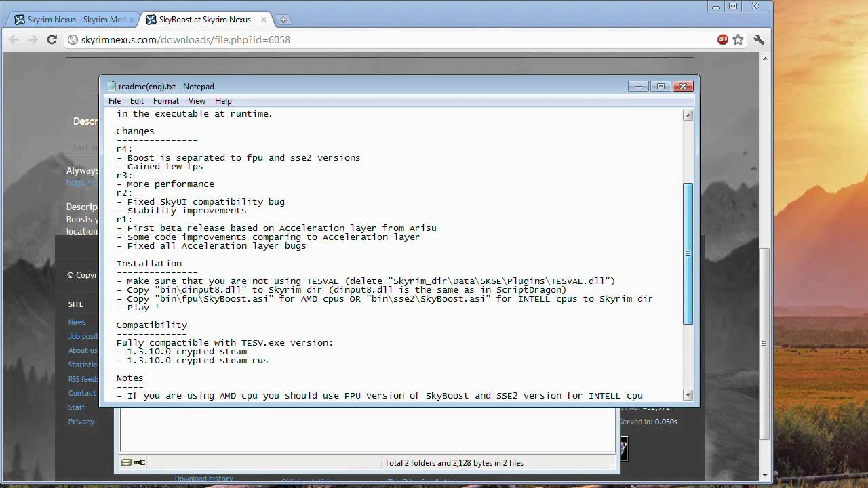The width and height of the screenshot is (868, 488).
Task: Open Notepad File menu
Action: (115, 101)
